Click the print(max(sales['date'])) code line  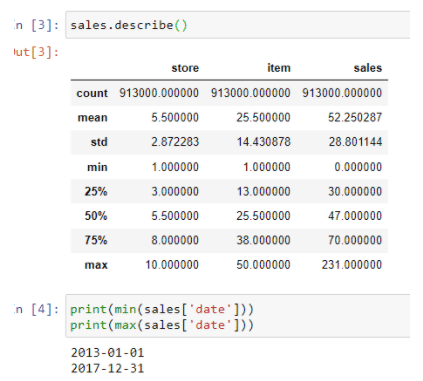click(162, 325)
